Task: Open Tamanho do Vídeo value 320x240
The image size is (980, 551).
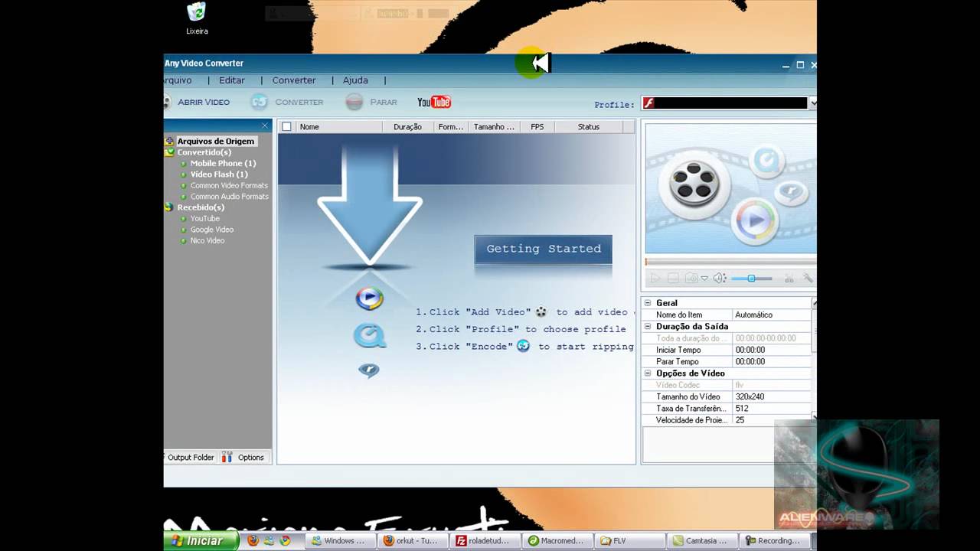Action: 772,397
